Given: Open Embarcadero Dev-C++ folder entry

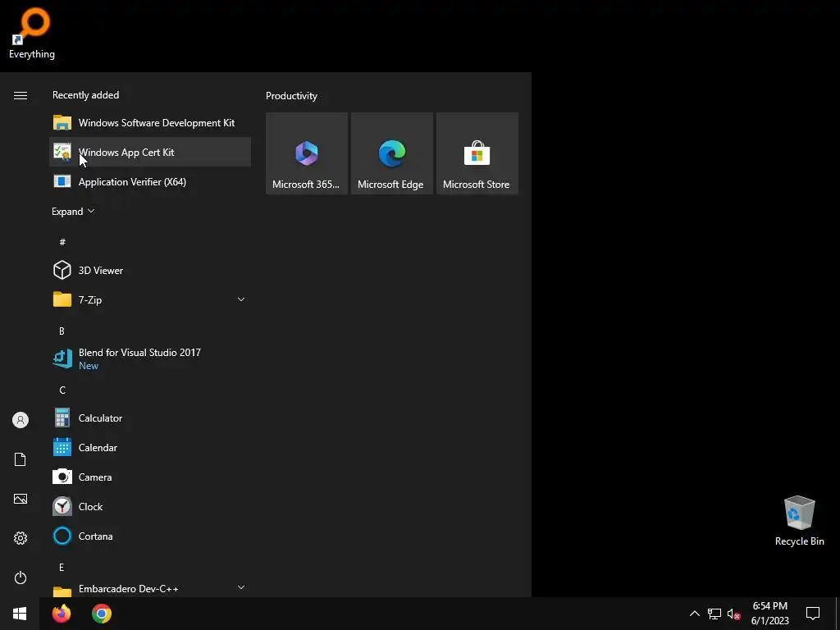Looking at the screenshot, I should (x=150, y=589).
